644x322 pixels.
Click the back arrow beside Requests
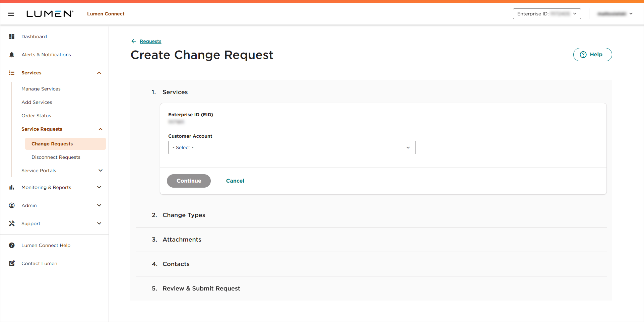134,41
